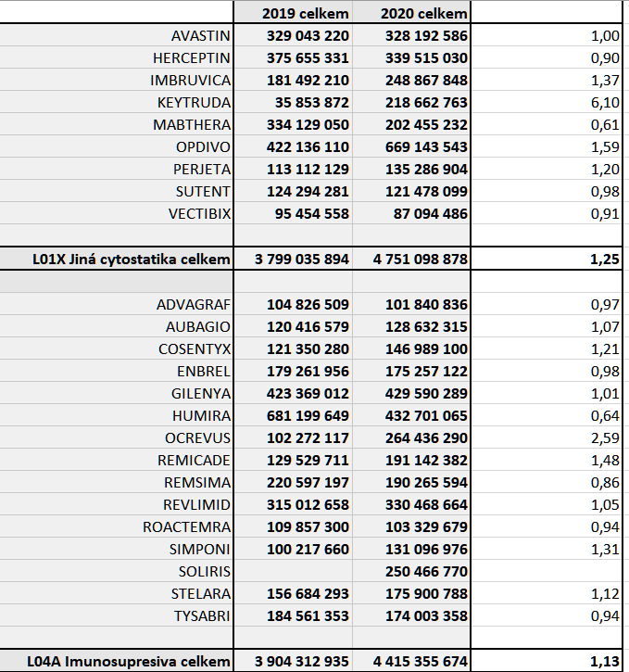Click the OPDIVO 2020 value 669 143 543
This screenshot has height=672, width=629.
[411, 146]
